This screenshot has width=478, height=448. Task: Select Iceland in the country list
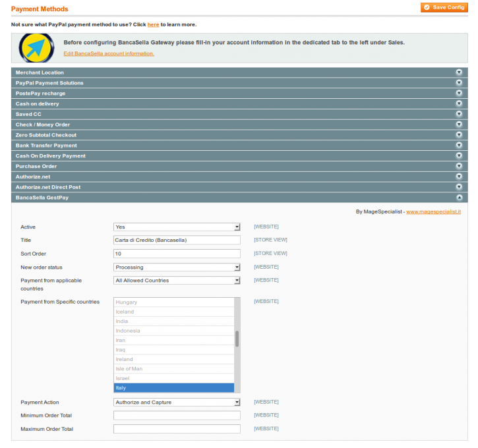[174, 312]
